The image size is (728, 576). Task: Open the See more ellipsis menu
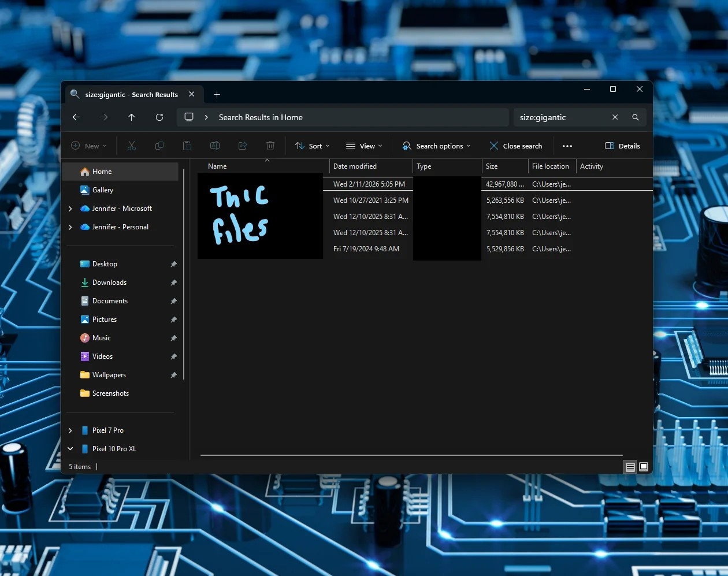pos(567,146)
